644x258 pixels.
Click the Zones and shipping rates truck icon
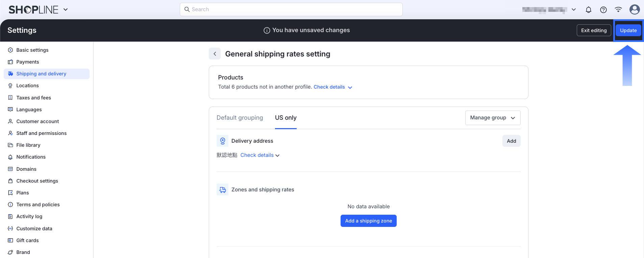tap(222, 190)
